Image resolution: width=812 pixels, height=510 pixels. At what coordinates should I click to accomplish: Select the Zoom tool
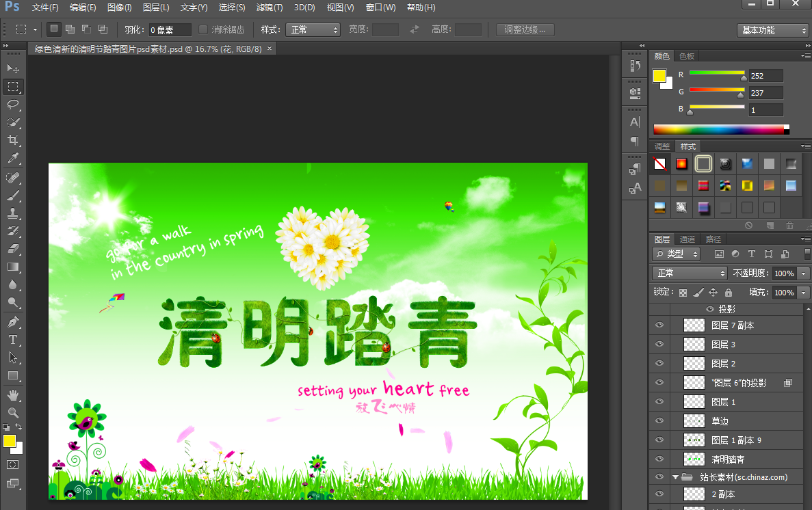point(13,412)
